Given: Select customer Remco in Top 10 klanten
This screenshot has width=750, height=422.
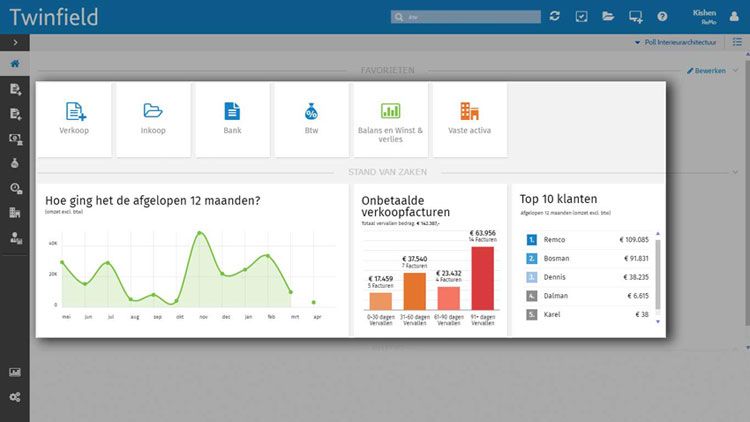Looking at the screenshot, I should click(587, 240).
